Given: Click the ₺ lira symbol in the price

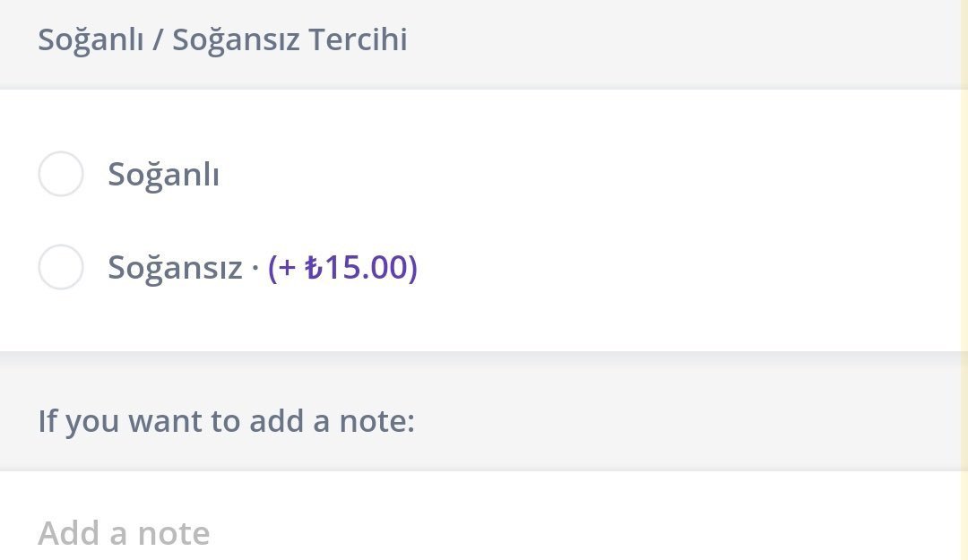Looking at the screenshot, I should click(x=313, y=268).
